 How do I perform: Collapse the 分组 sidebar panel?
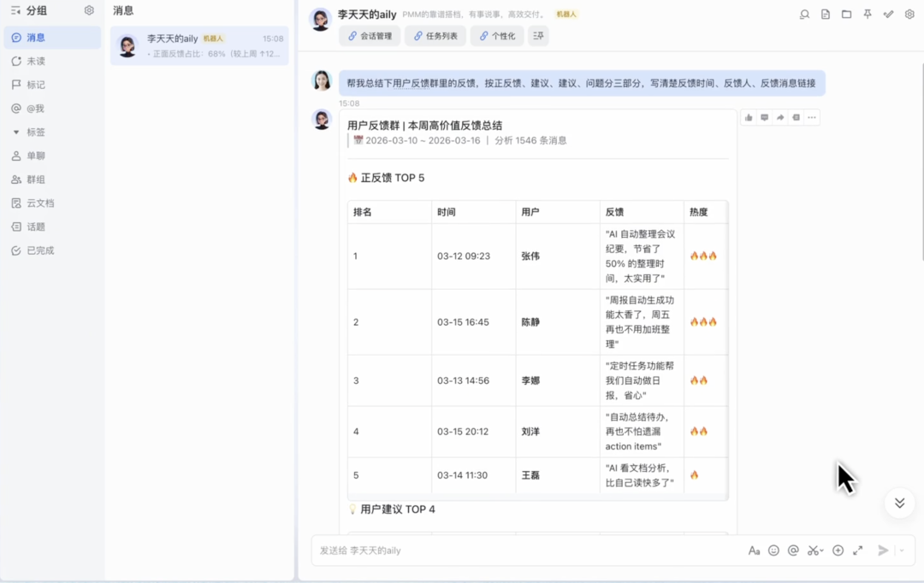(15, 10)
